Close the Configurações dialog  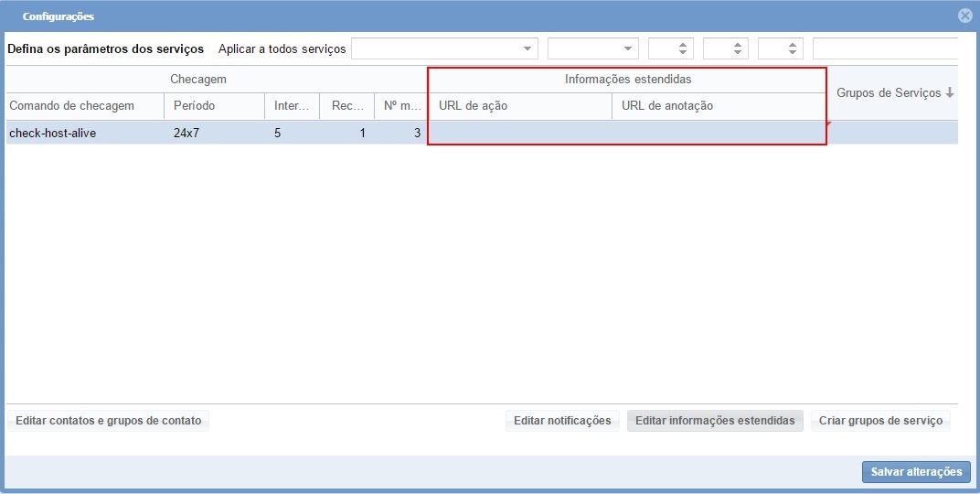[x=964, y=16]
